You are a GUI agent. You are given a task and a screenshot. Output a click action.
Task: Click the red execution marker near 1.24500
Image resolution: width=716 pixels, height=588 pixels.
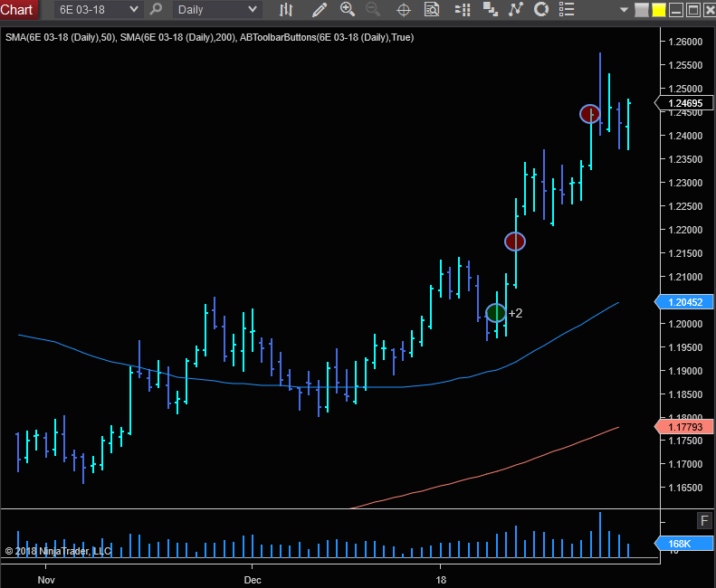click(590, 114)
